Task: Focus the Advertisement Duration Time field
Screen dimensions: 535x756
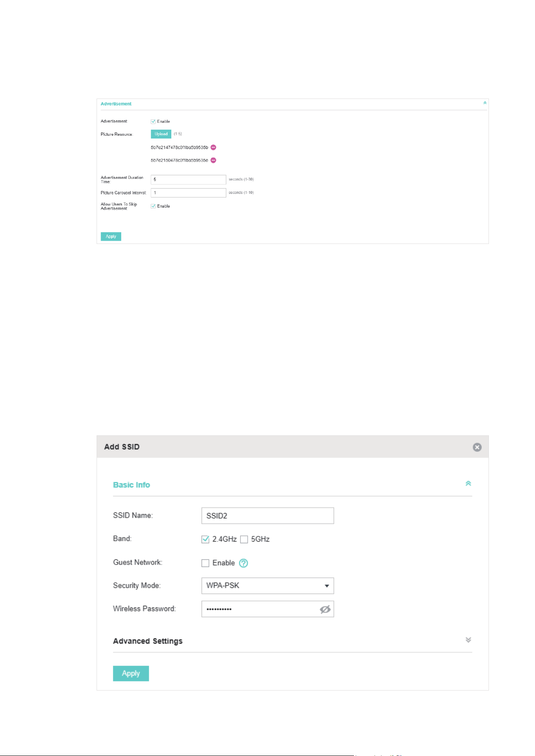Action: point(188,179)
